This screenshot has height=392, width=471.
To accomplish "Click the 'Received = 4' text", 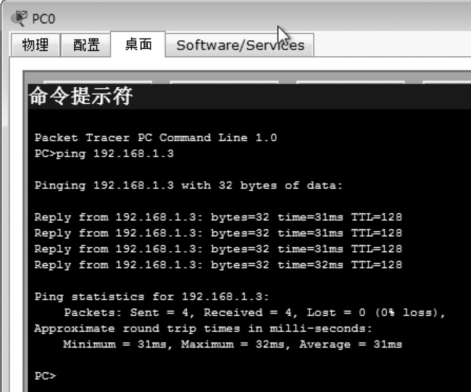I will click(248, 313).
